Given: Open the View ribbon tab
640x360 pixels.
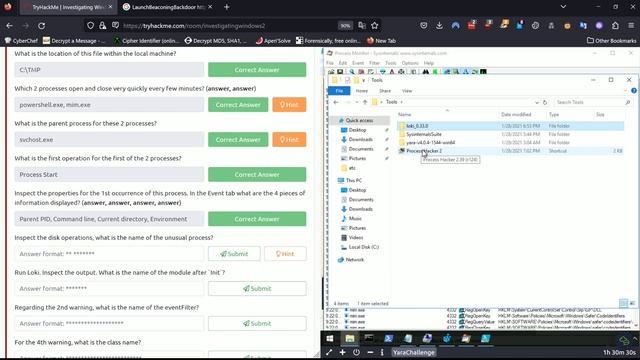Looking at the screenshot, I should [407, 91].
